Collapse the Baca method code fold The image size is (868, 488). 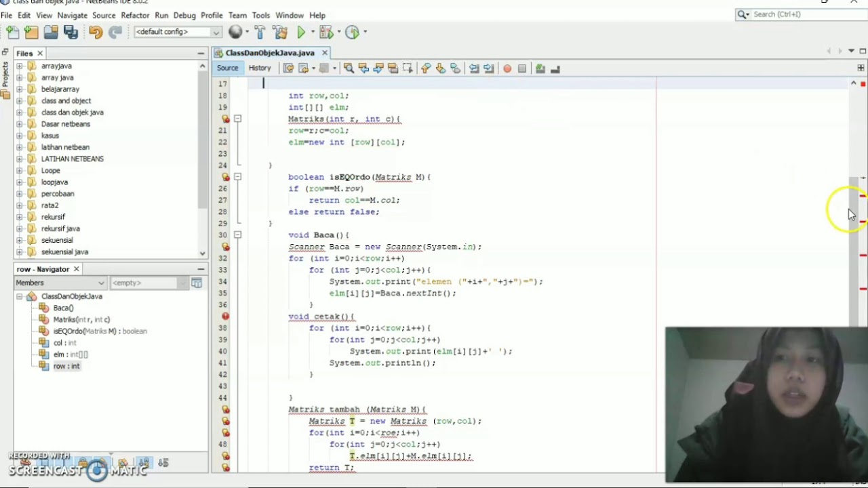click(x=237, y=235)
